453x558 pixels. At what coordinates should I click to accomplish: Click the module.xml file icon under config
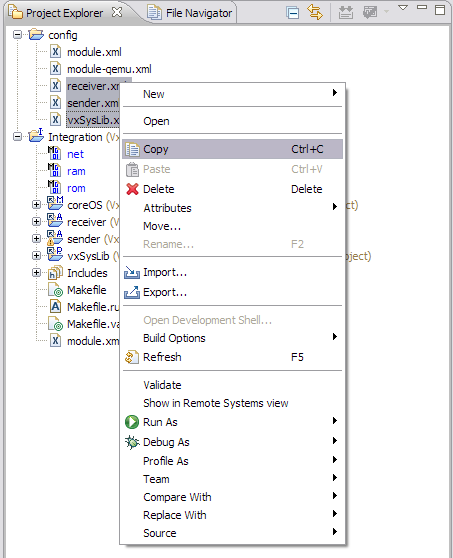coord(55,52)
